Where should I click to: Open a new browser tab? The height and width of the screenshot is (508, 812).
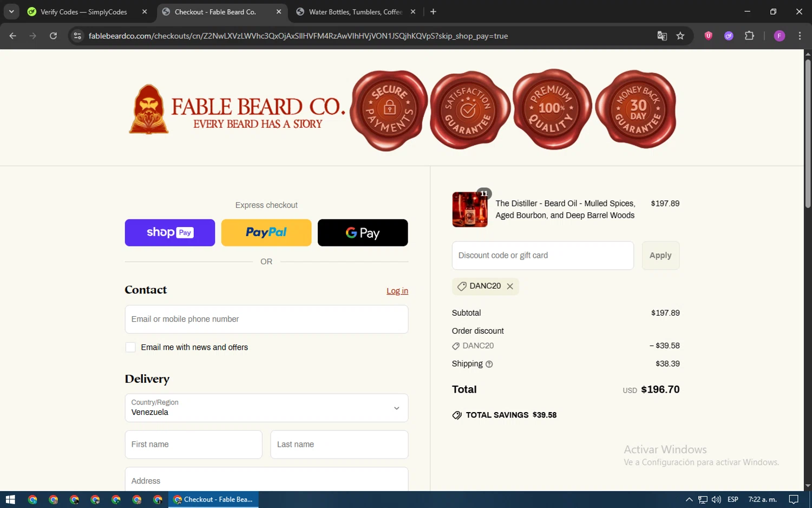tap(433, 11)
